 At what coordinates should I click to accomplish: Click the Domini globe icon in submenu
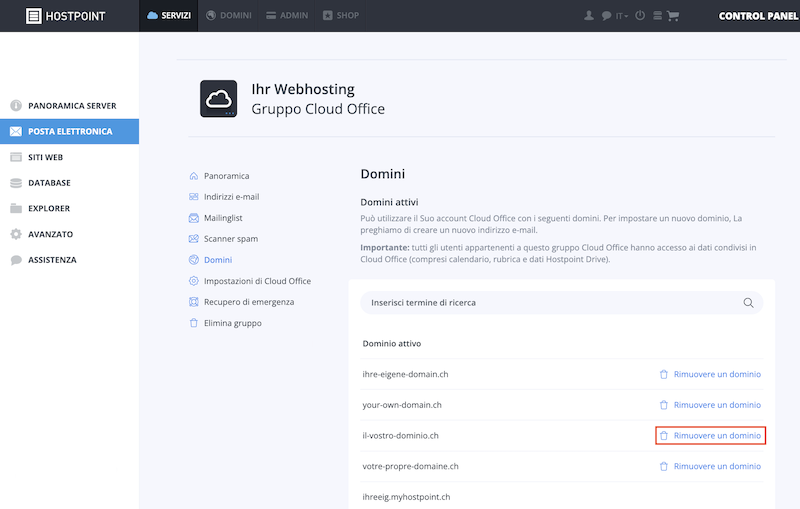point(193,260)
